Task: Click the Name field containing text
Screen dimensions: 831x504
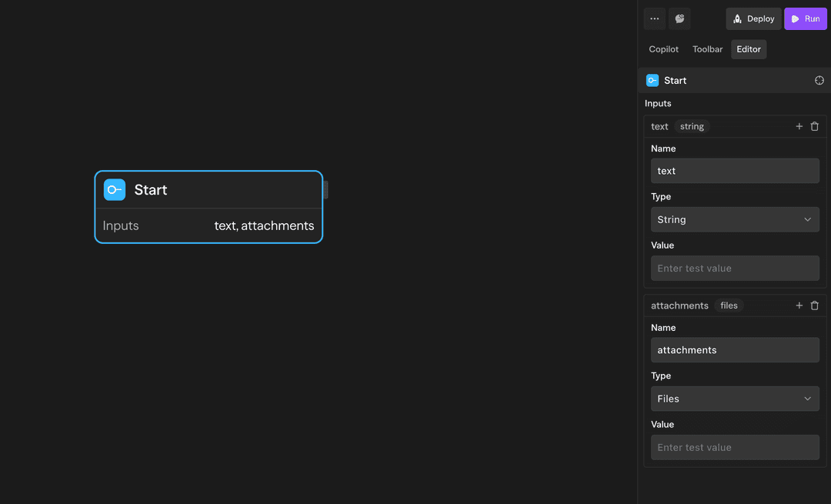Action: click(x=735, y=170)
